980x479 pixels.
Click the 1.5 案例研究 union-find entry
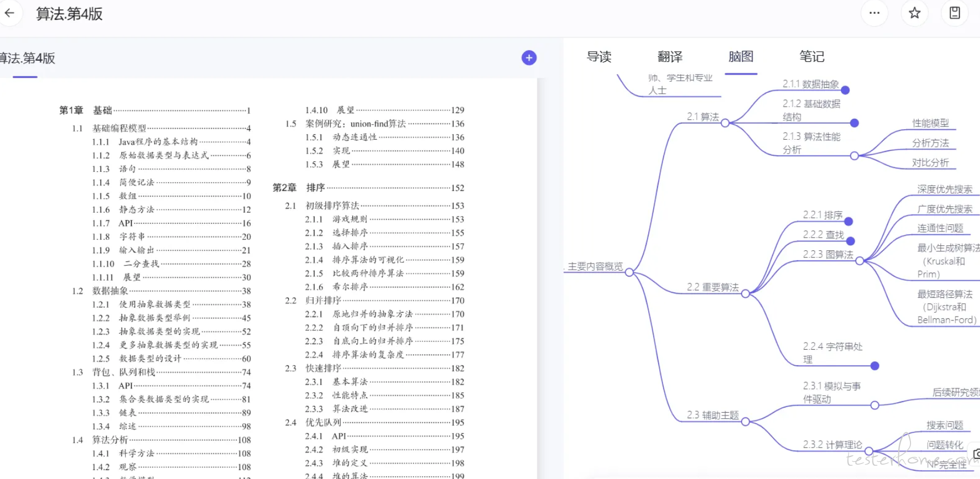point(375,124)
